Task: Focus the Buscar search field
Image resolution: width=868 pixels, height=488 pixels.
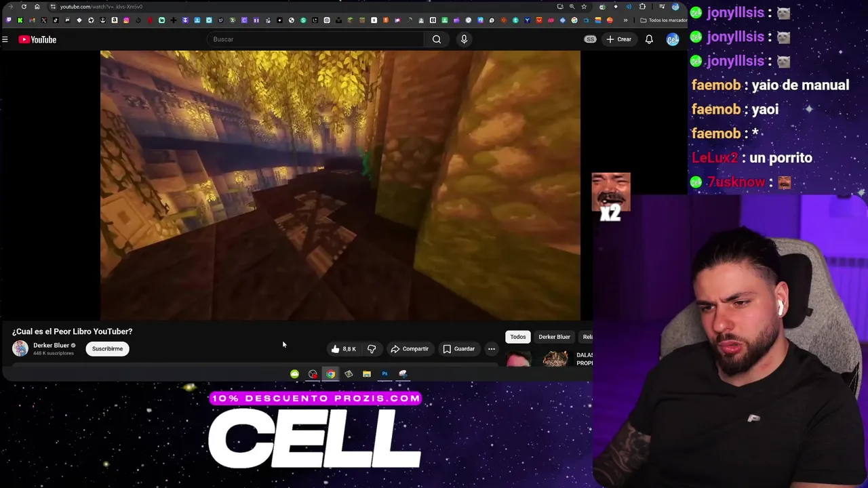Action: click(x=315, y=39)
